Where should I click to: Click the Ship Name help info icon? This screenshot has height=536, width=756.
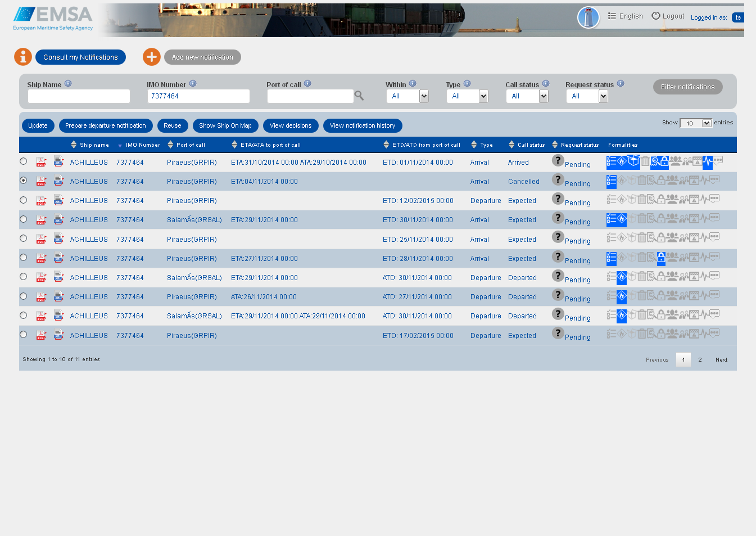[68, 83]
